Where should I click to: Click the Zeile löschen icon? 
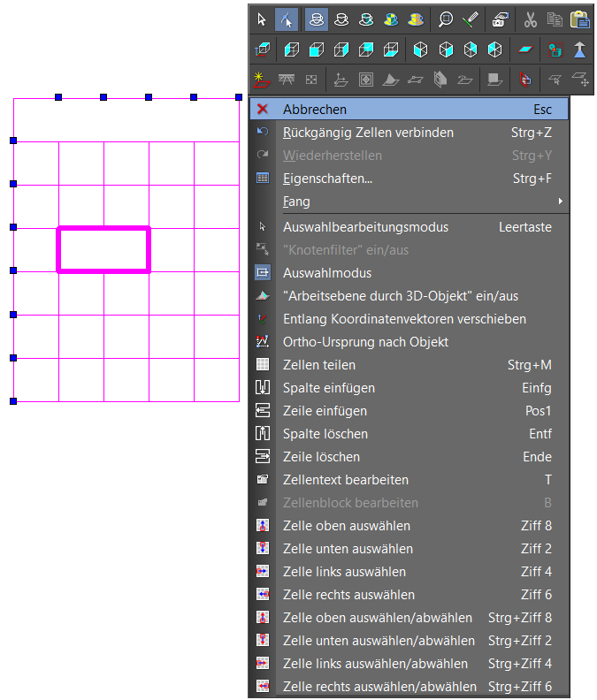point(263,456)
